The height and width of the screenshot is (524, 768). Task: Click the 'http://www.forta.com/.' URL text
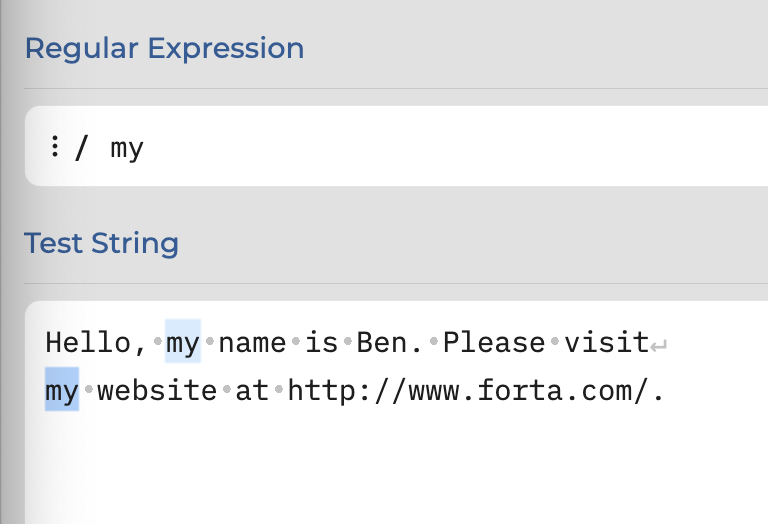476,391
